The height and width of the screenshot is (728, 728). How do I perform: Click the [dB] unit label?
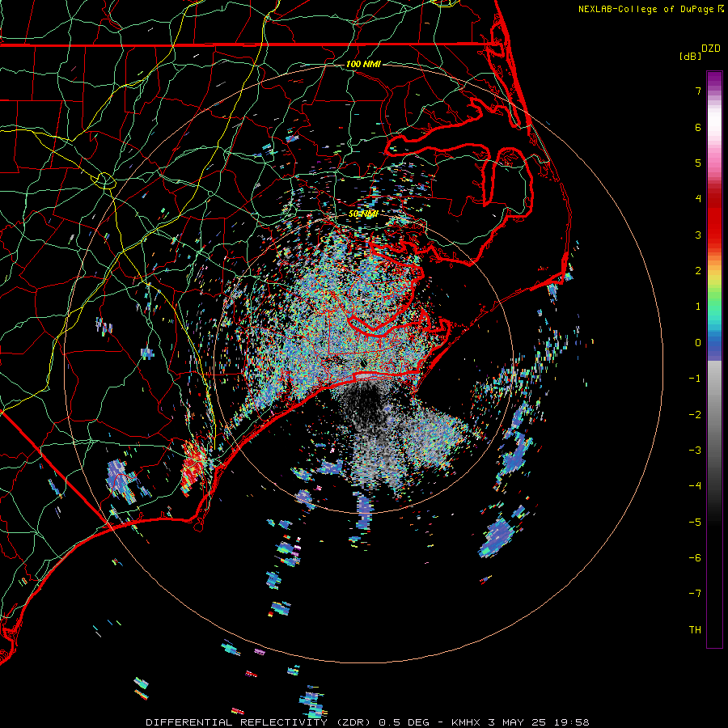tap(691, 56)
